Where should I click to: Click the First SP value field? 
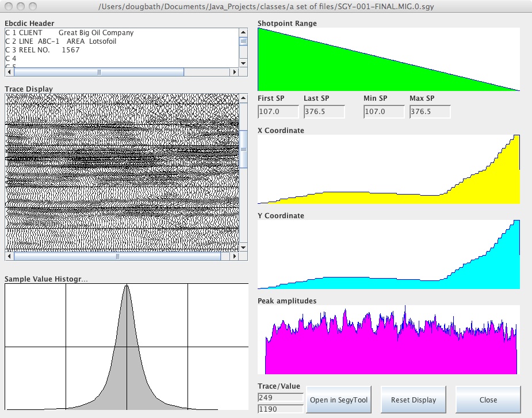point(278,112)
